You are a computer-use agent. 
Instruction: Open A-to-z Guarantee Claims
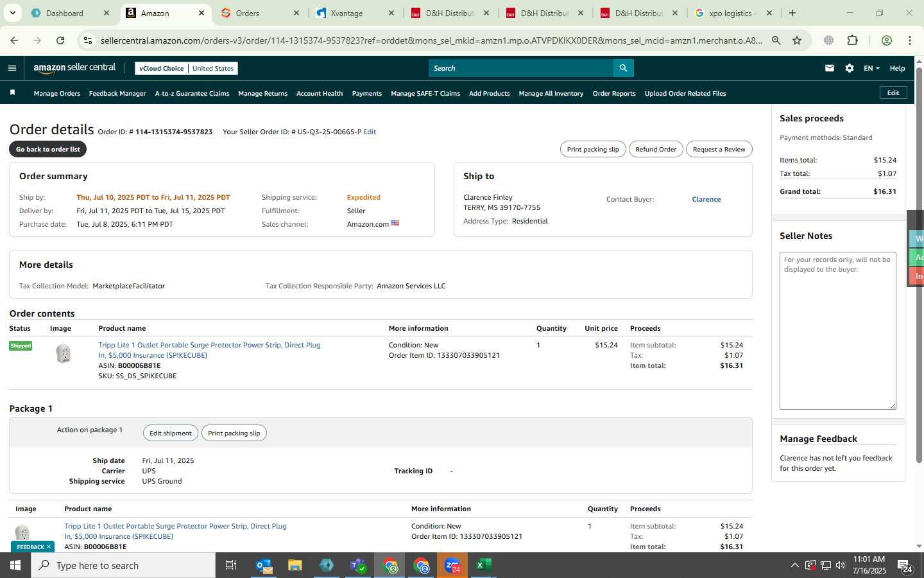192,94
